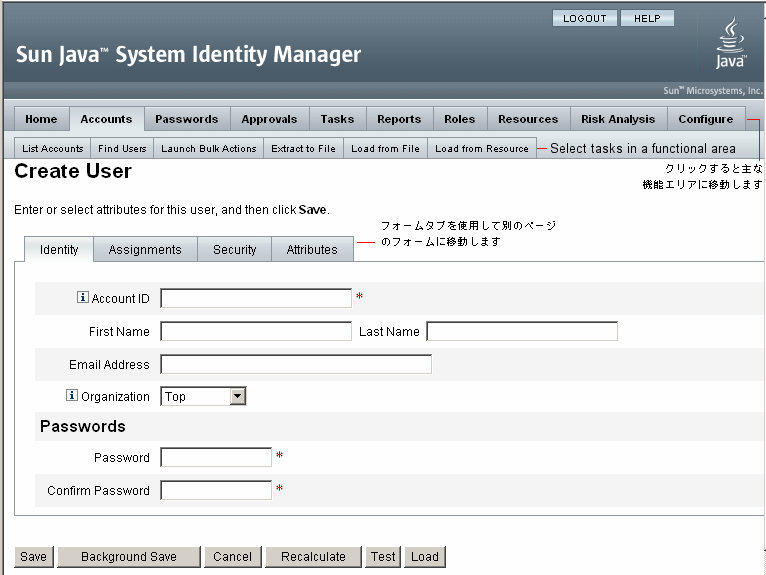Open the Configure tab
The height and width of the screenshot is (575, 766).
[706, 119]
